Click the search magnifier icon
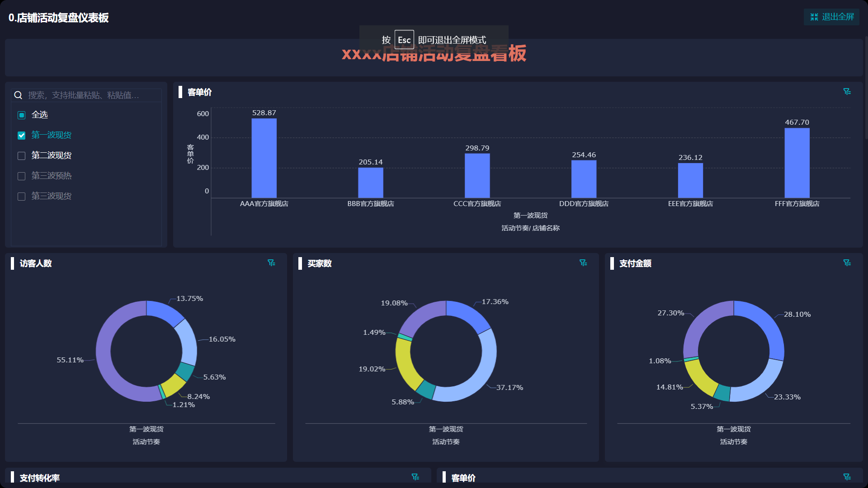868x488 pixels. click(18, 95)
